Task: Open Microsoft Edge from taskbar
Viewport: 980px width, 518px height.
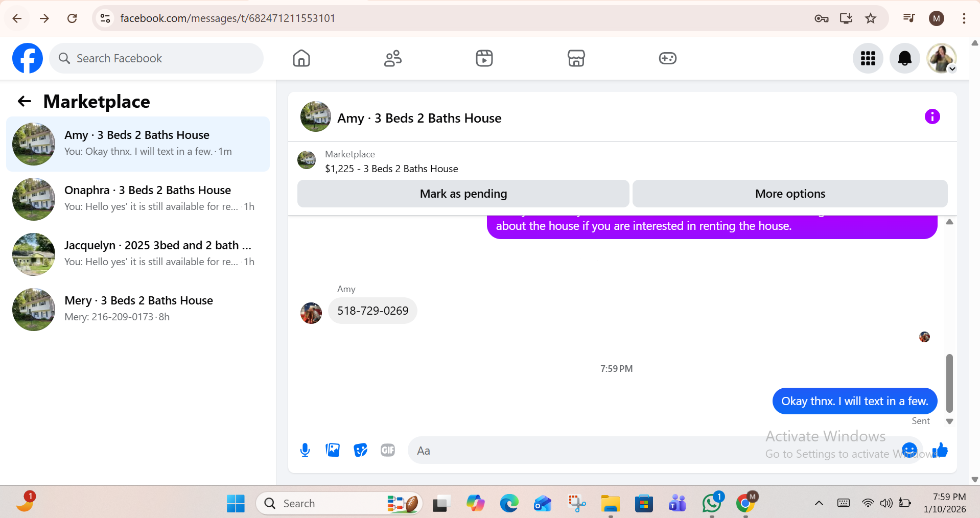Action: (x=509, y=503)
